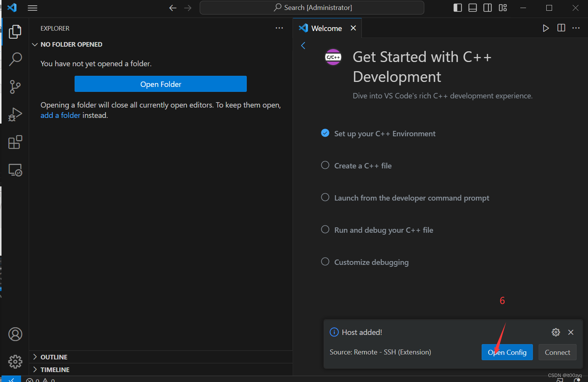Open the Search view in activity bar

15,59
